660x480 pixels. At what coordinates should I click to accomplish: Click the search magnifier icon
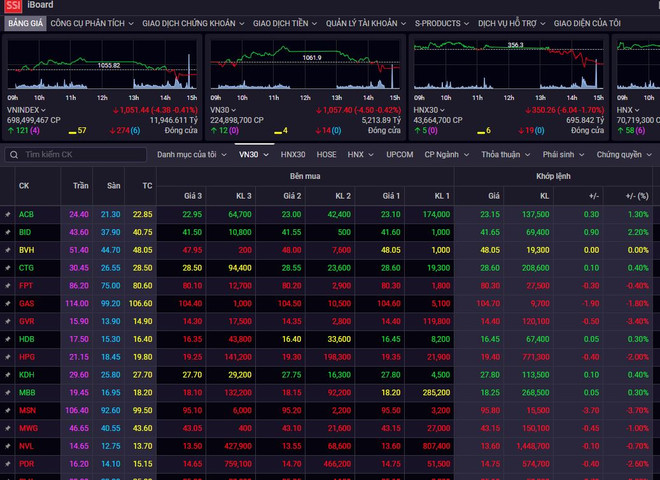tap(13, 155)
